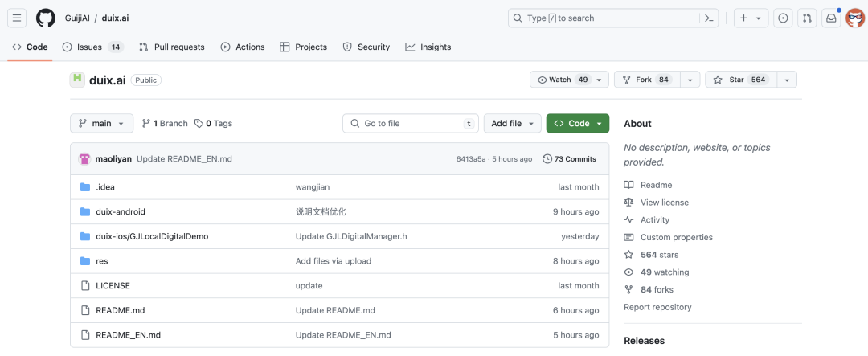Open the Pull requests tab
This screenshot has width=868, height=356.
(172, 47)
